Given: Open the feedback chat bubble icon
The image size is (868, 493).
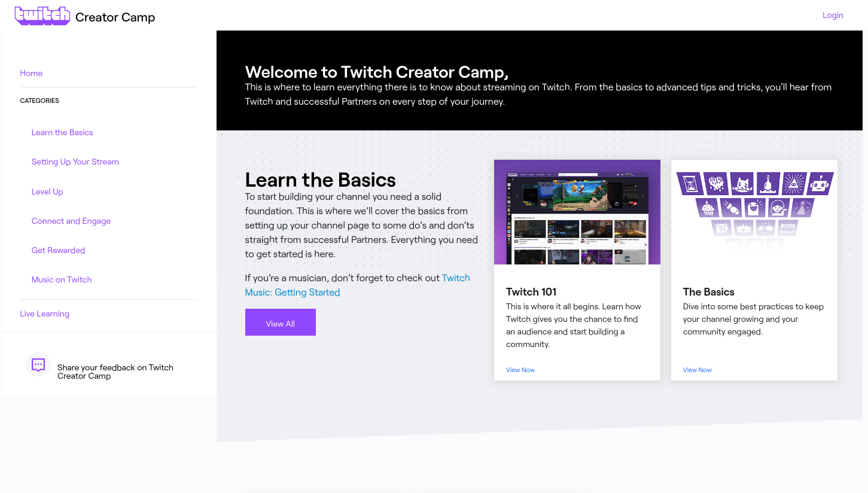Looking at the screenshot, I should coord(38,364).
